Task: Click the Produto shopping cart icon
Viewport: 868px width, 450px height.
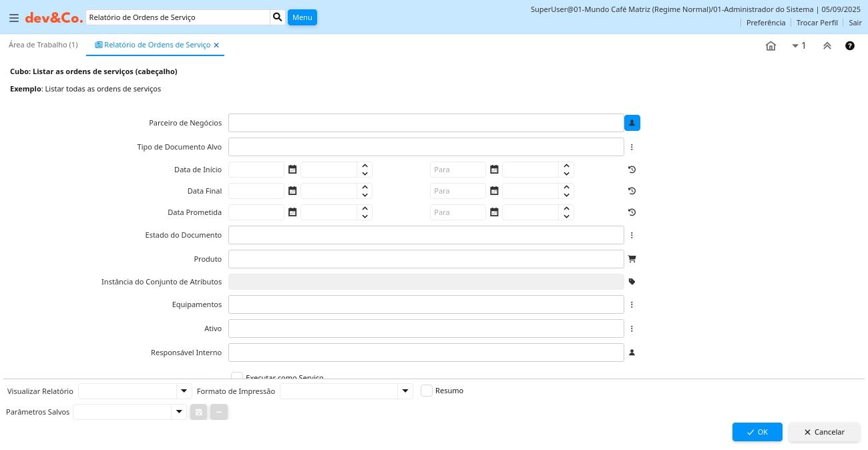Action: coord(632,258)
